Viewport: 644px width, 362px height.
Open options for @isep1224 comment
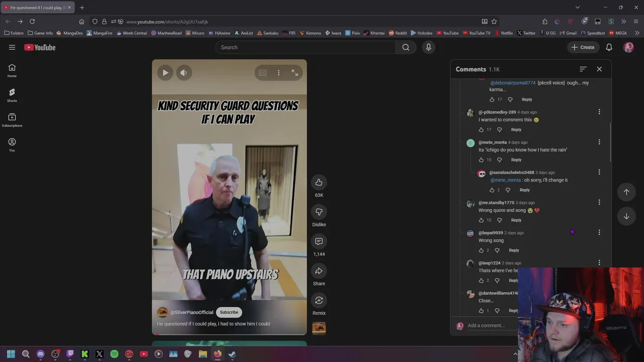pos(599,262)
